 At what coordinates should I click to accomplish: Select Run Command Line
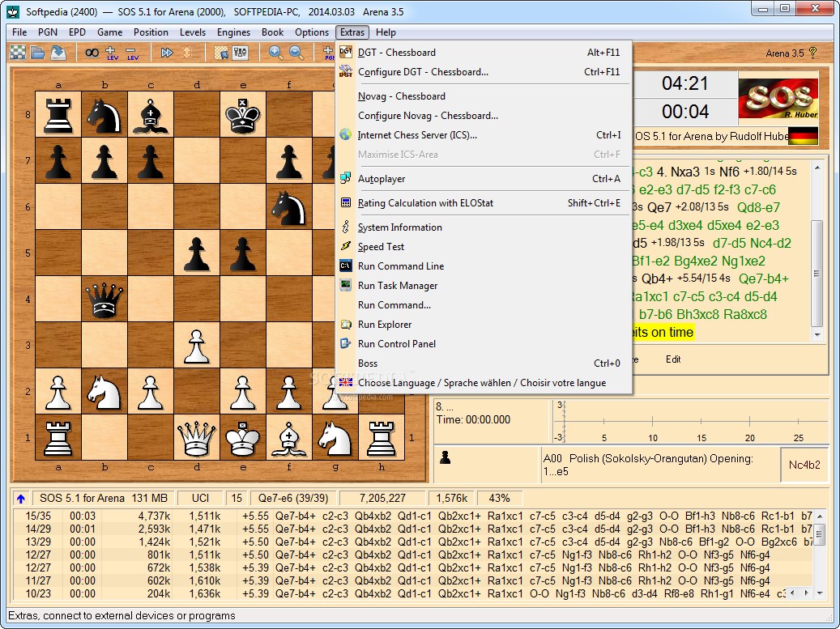coord(484,266)
